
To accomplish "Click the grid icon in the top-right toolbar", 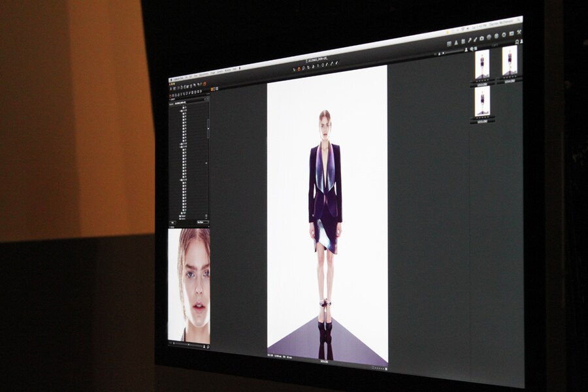I will pos(449,44).
